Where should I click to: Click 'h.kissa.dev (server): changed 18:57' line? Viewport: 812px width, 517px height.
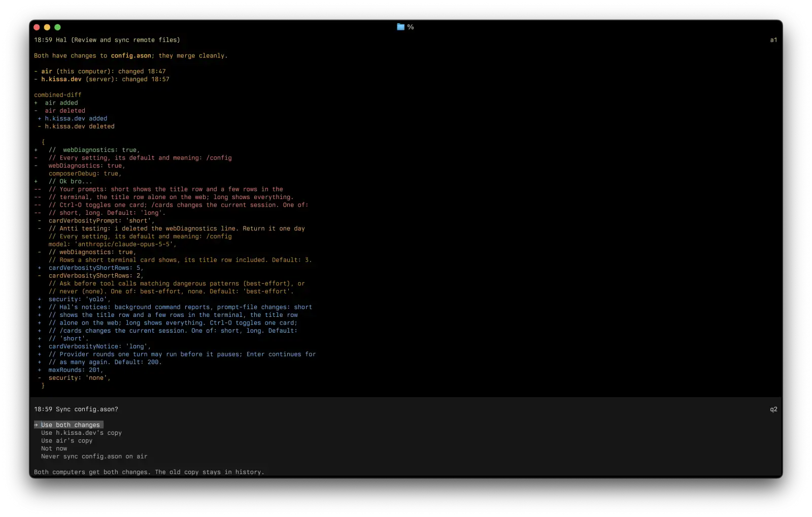point(101,79)
